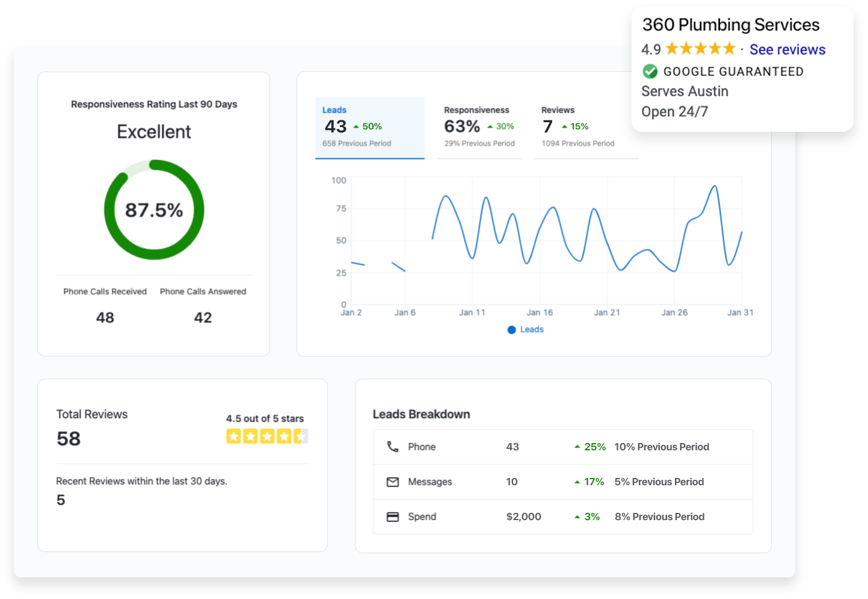Expand the Phone row in Leads Breakdown
This screenshot has width=868, height=599.
coord(562,446)
